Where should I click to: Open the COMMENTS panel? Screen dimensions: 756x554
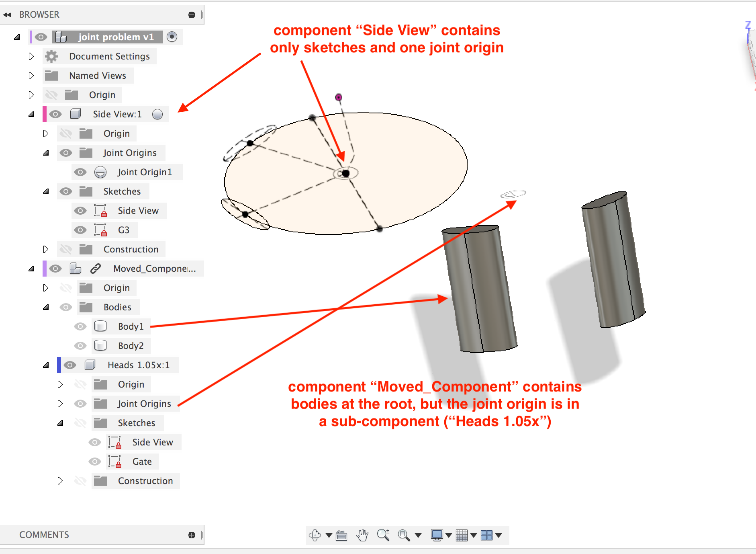click(x=44, y=535)
